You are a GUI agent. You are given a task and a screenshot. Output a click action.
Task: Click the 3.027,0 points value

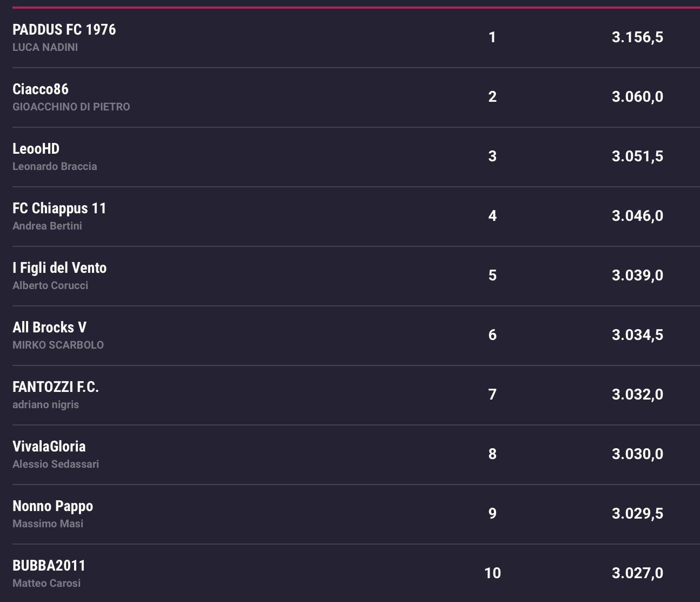pyautogui.click(x=637, y=573)
